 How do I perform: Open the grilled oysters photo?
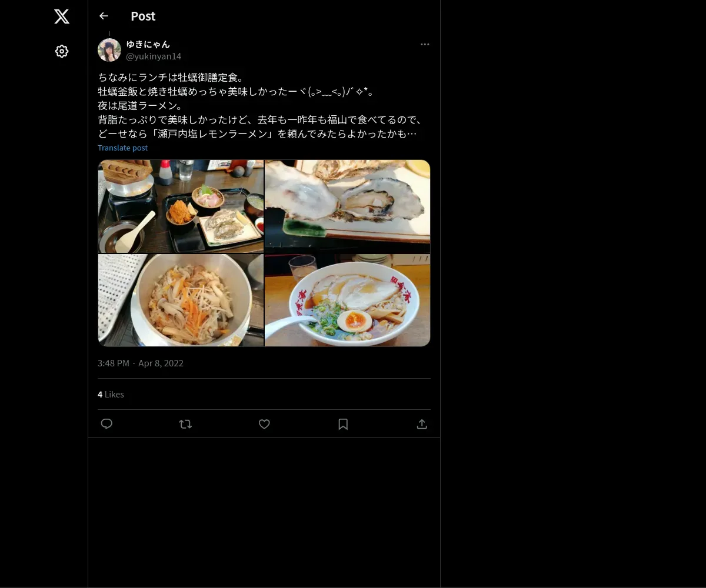(x=348, y=206)
